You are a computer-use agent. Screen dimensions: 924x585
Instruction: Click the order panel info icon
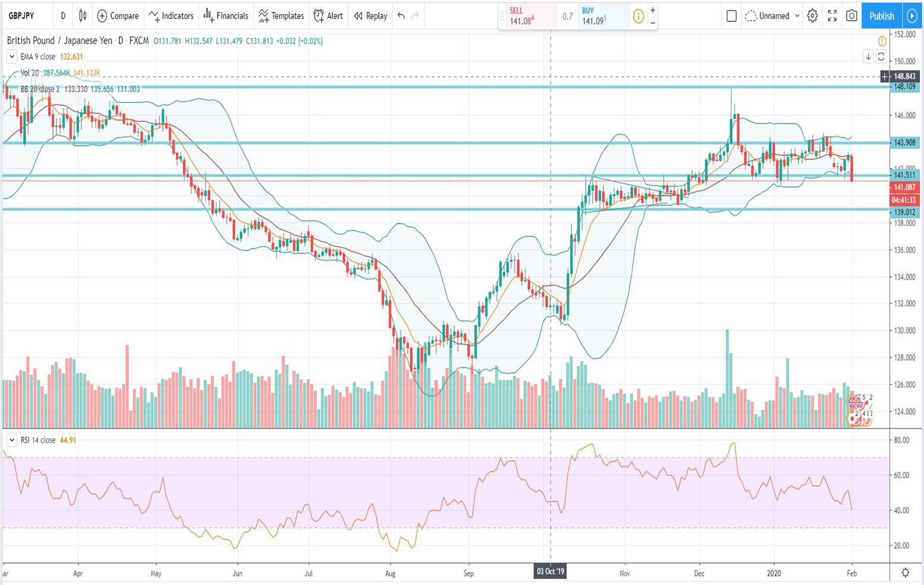point(638,17)
